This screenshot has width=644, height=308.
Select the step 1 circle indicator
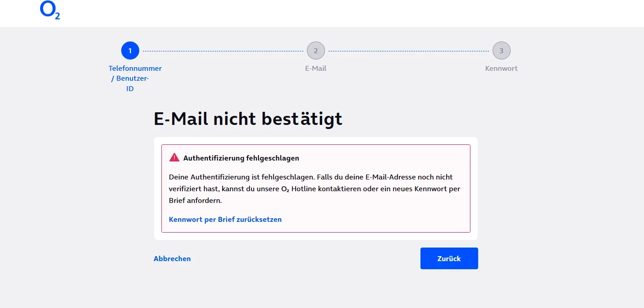[x=130, y=51]
